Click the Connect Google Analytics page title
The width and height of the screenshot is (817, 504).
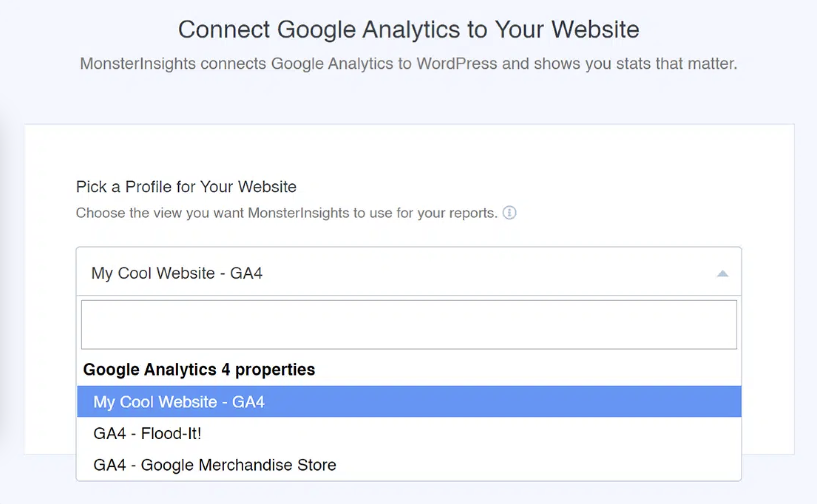click(x=408, y=29)
